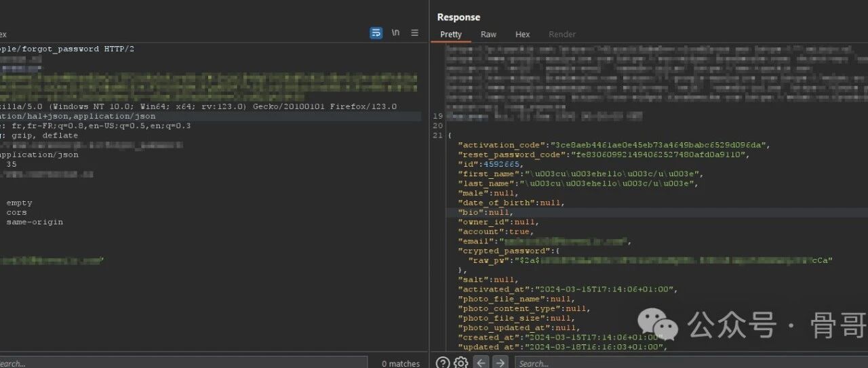Click the fr,fr-FR Accept-Language line

(96, 125)
